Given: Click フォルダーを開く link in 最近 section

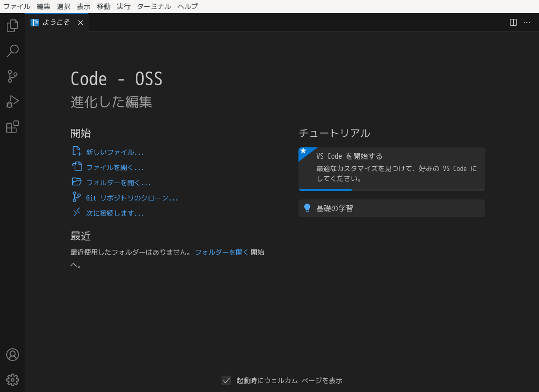Looking at the screenshot, I should click(222, 252).
